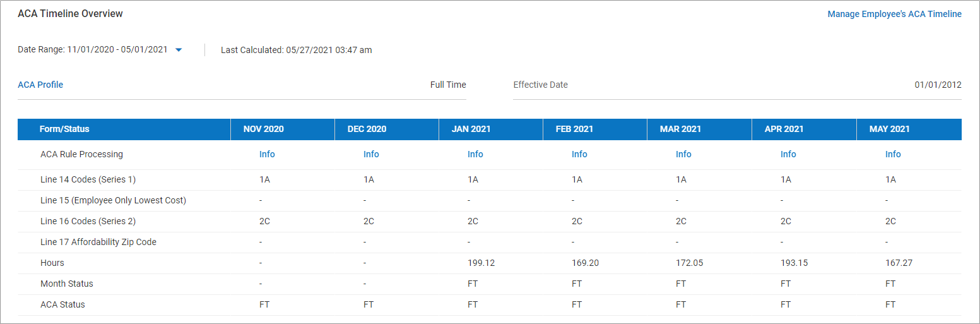Click Hours dash under NOV 2020
This screenshot has width=980, height=324.
(261, 263)
